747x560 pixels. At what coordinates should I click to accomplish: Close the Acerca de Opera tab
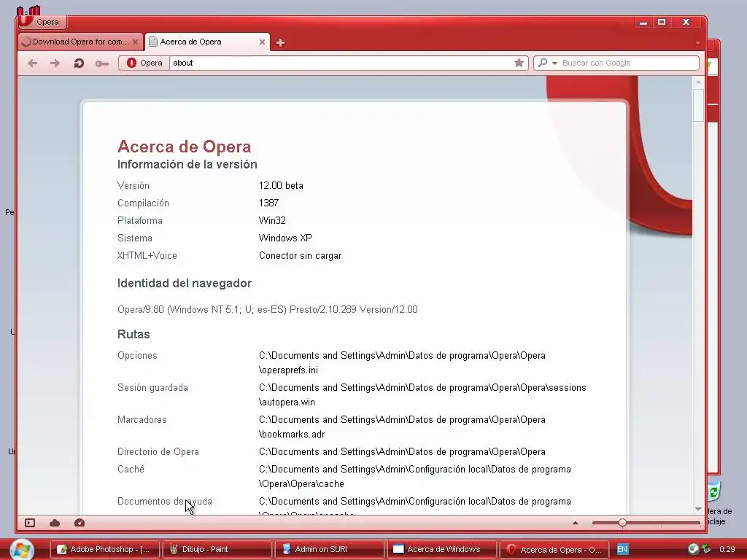(x=262, y=42)
